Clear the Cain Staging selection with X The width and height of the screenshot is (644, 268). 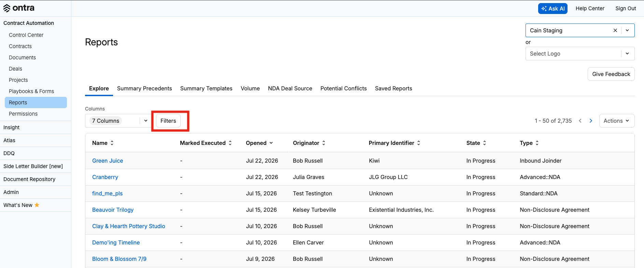click(x=615, y=30)
